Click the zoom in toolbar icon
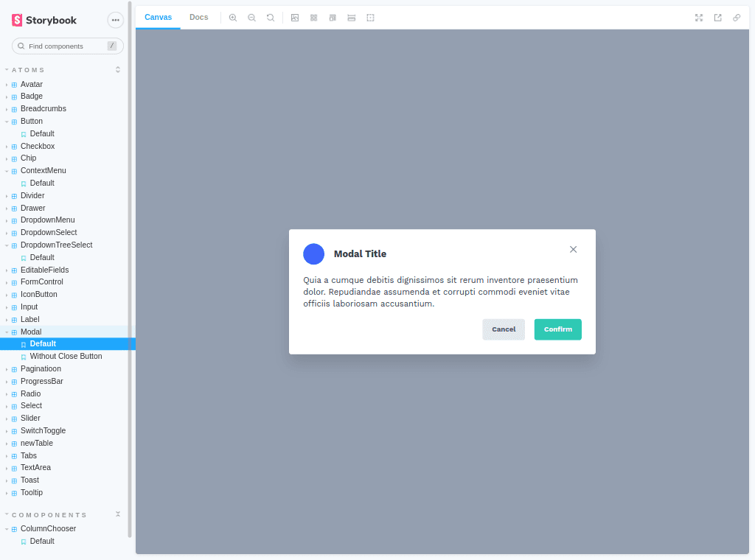The width and height of the screenshot is (755, 560). (x=233, y=18)
